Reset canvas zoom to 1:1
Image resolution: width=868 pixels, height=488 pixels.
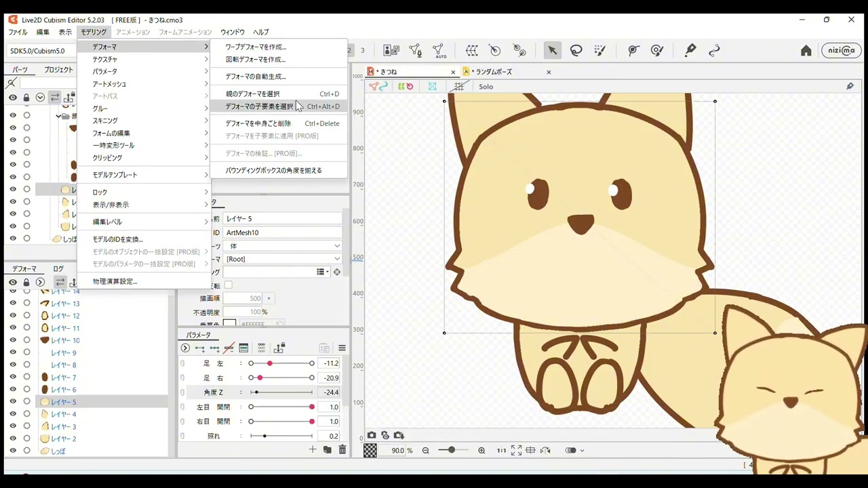tap(501, 450)
